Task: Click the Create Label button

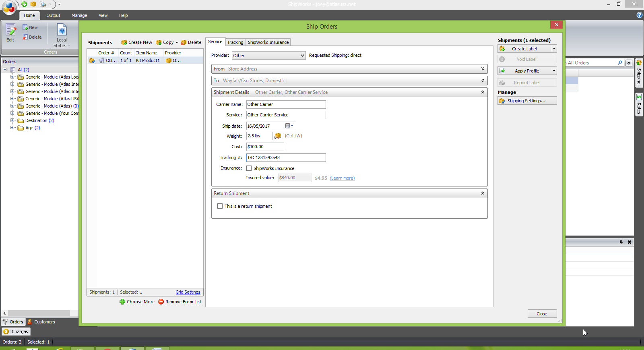Action: [524, 49]
